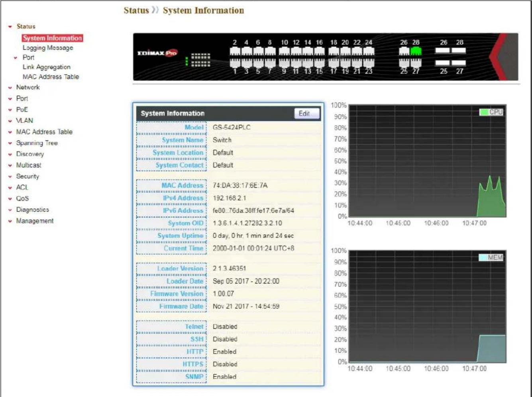Click port 7 icon on switch panel
532x397 pixels.
pyautogui.click(x=270, y=63)
